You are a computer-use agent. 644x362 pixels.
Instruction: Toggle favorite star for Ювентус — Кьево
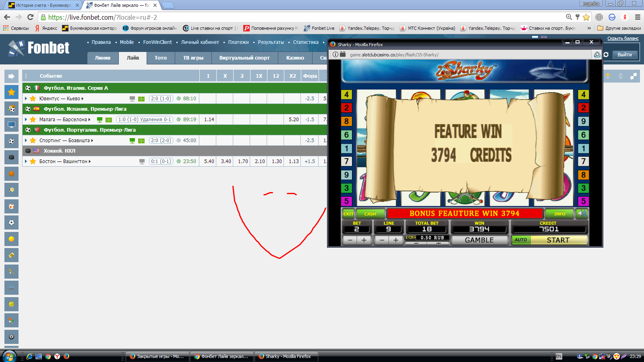[x=33, y=99]
